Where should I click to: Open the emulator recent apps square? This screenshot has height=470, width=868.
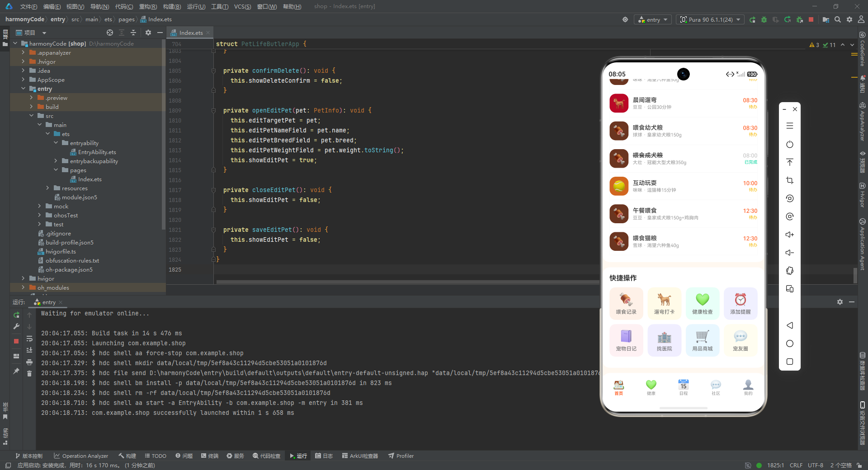790,362
